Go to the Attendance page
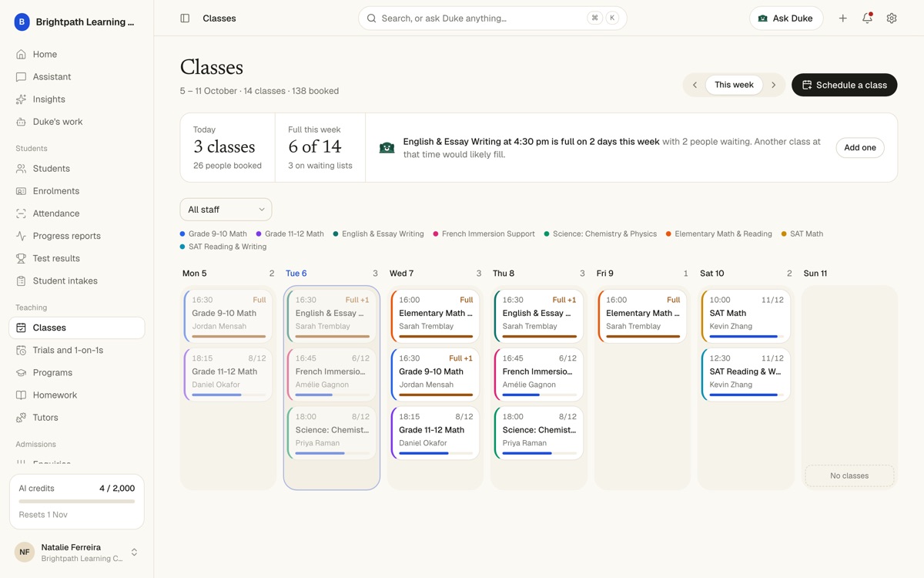The height and width of the screenshot is (578, 924). 77,213
